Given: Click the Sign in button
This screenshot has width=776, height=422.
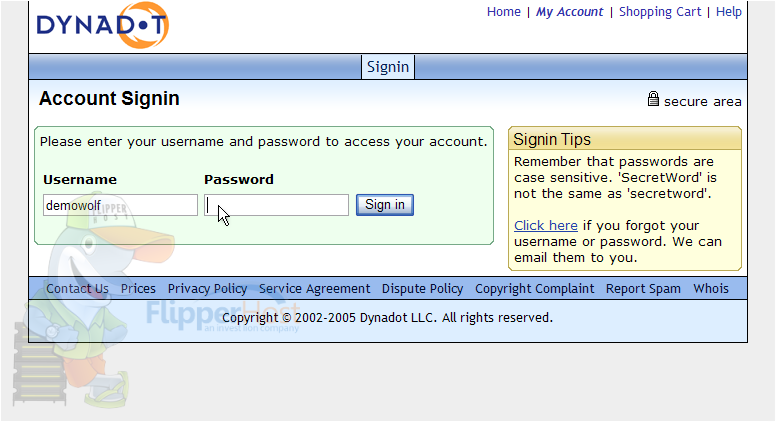Looking at the screenshot, I should [x=385, y=205].
